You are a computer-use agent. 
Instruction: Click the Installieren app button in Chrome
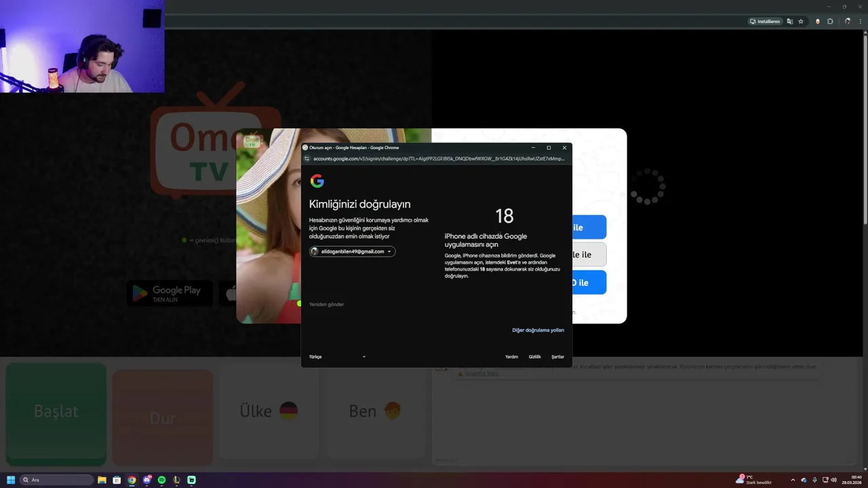pos(765,21)
